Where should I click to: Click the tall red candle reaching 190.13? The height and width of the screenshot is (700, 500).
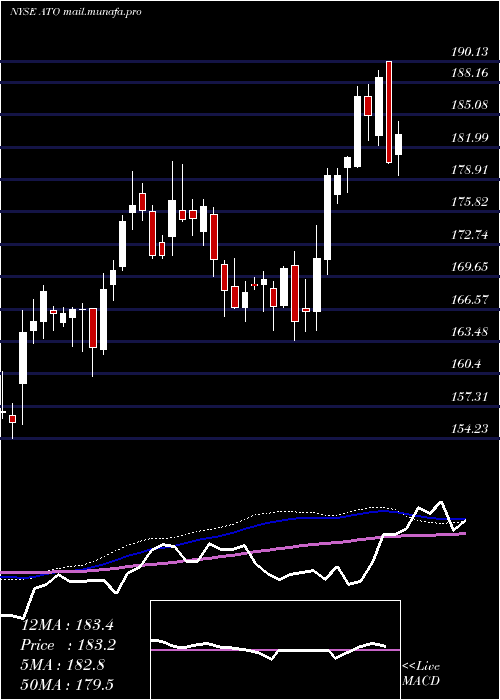pos(389,112)
